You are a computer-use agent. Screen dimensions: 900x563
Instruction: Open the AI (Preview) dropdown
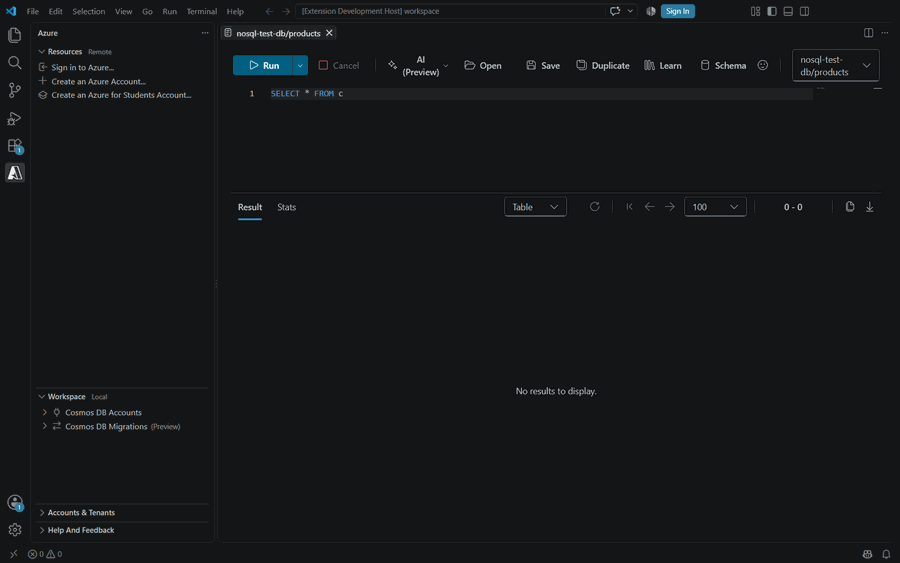point(418,65)
